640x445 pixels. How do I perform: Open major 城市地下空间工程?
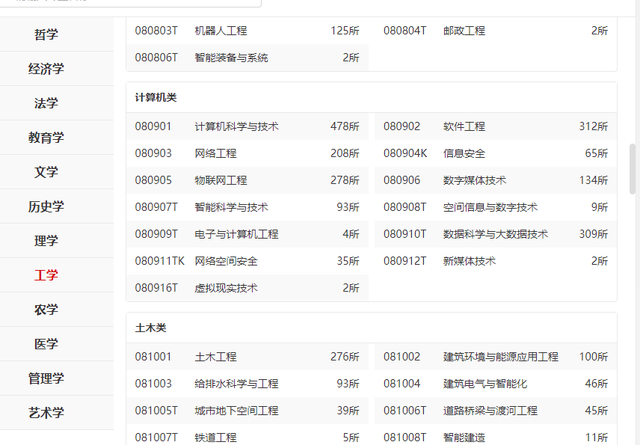coord(236,411)
